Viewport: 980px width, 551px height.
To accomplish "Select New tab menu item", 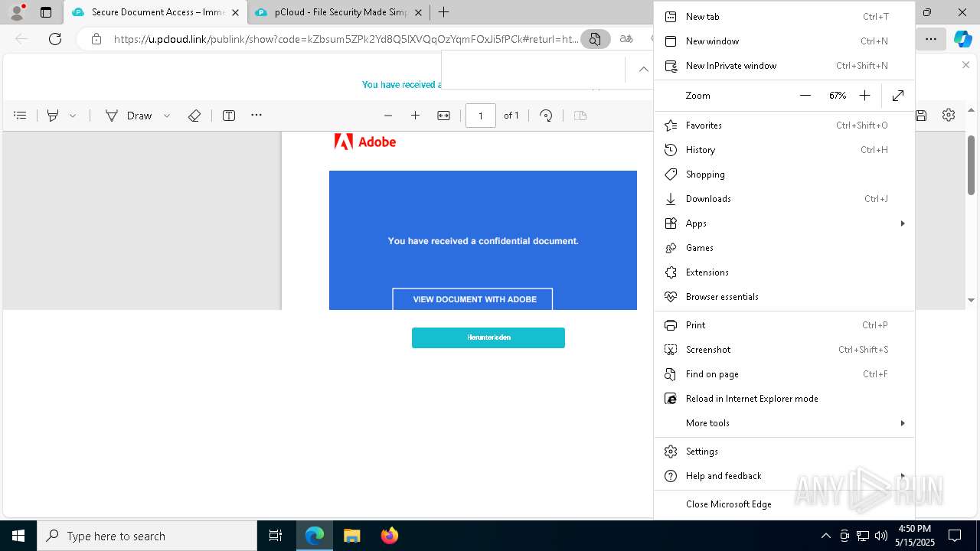I will tap(785, 17).
